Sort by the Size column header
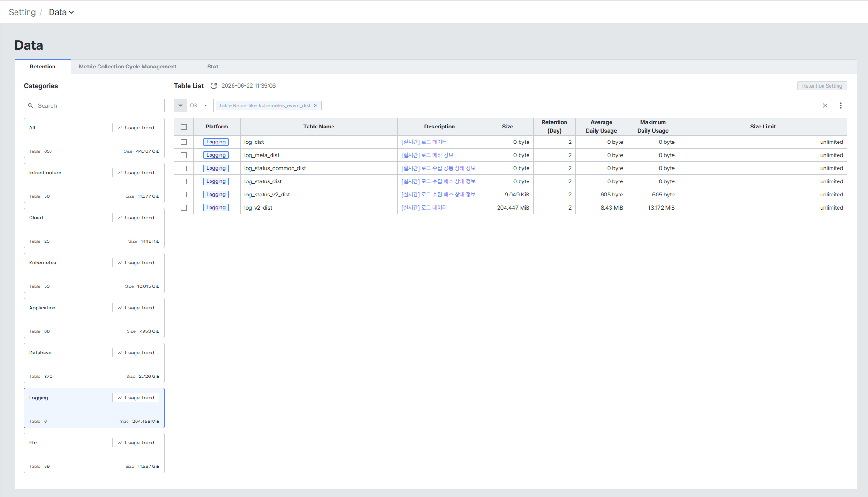Image resolution: width=868 pixels, height=497 pixels. [507, 127]
